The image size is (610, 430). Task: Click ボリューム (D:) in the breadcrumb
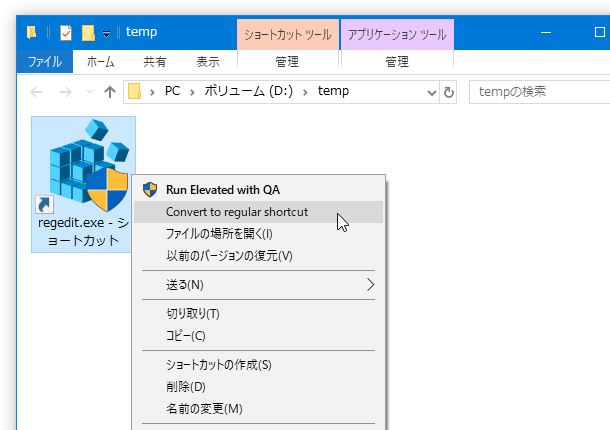click(249, 91)
